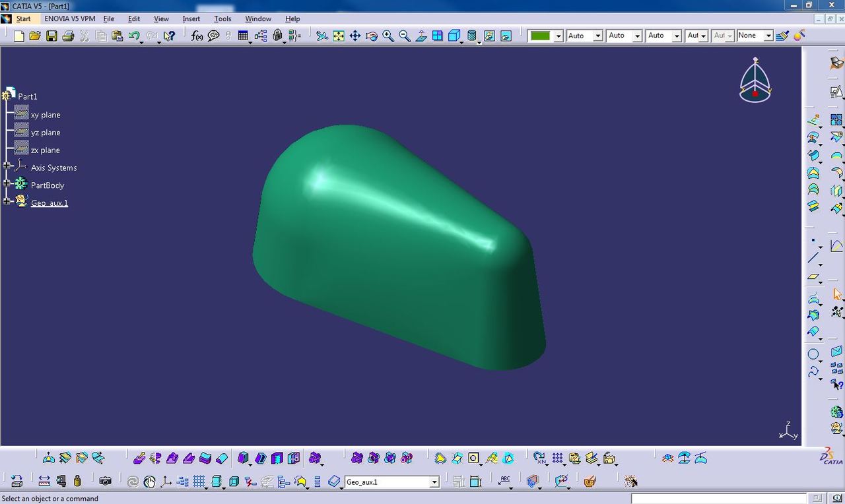Viewport: 845px width, 504px height.
Task: Click the Select arrow tool on right
Action: [837, 294]
